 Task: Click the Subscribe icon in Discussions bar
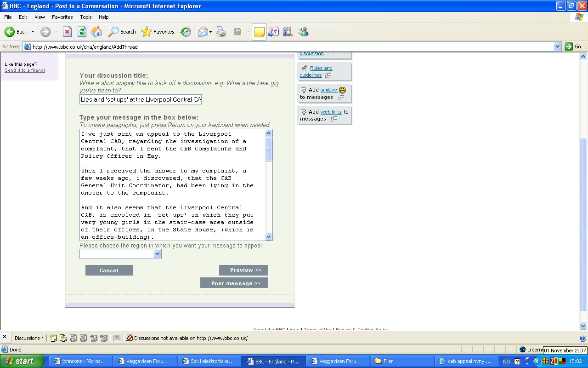tap(117, 338)
